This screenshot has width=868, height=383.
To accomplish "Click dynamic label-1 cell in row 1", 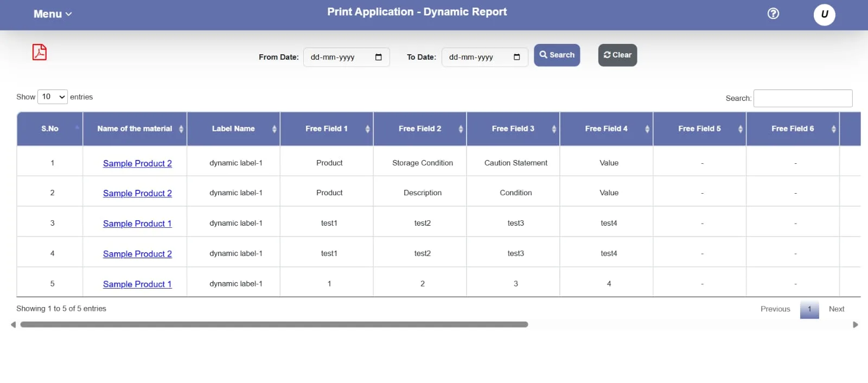I will point(233,161).
